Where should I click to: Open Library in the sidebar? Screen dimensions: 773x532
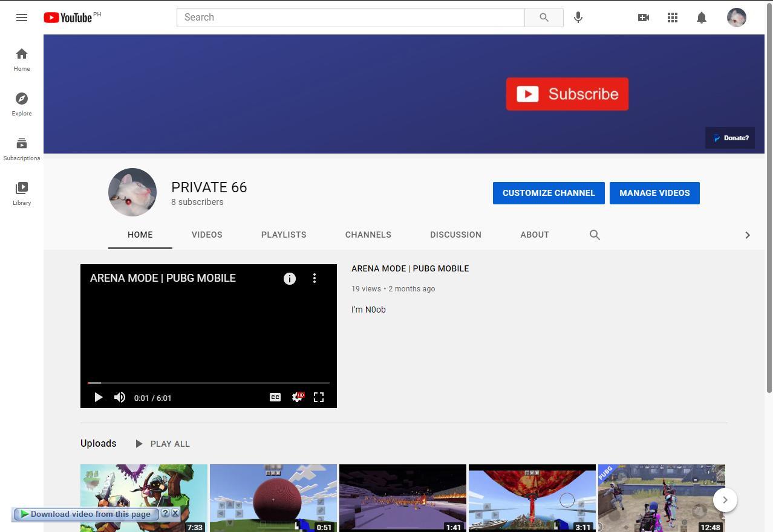pos(22,193)
